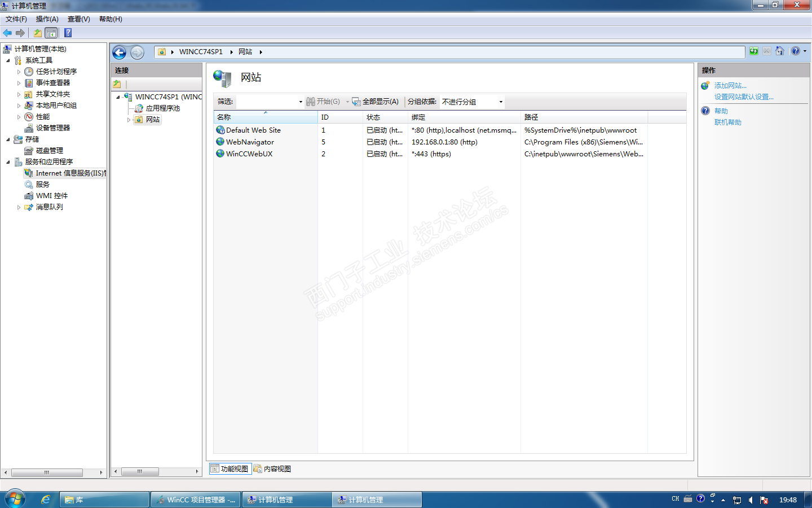Open Internet Explorer from the taskbar
Screen dimensions: 812x508
pyautogui.click(x=46, y=500)
